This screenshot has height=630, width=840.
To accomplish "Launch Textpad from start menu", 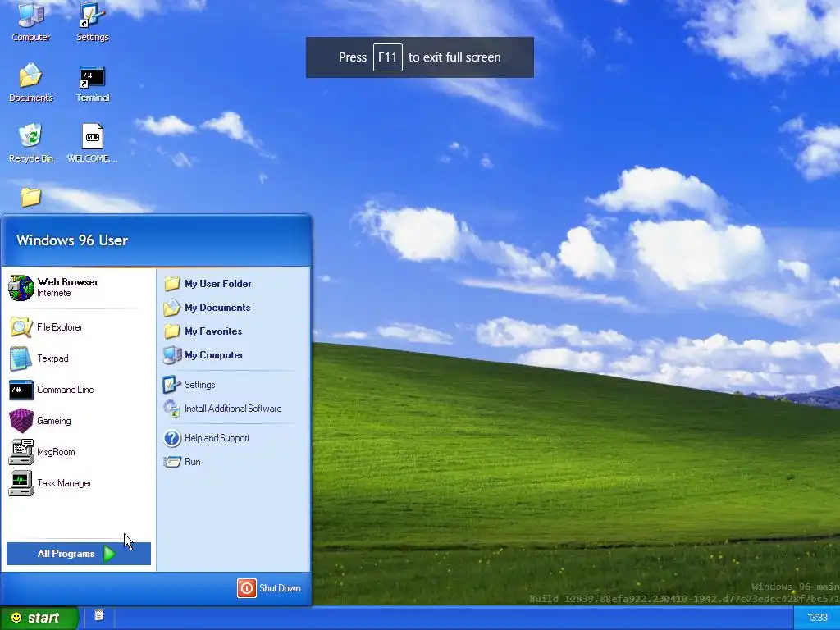I will (78, 358).
